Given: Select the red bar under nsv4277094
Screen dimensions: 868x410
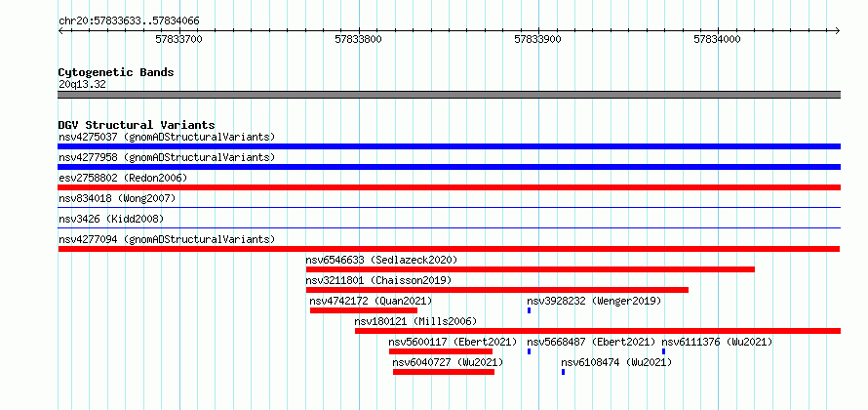Looking at the screenshot, I should coord(449,249).
